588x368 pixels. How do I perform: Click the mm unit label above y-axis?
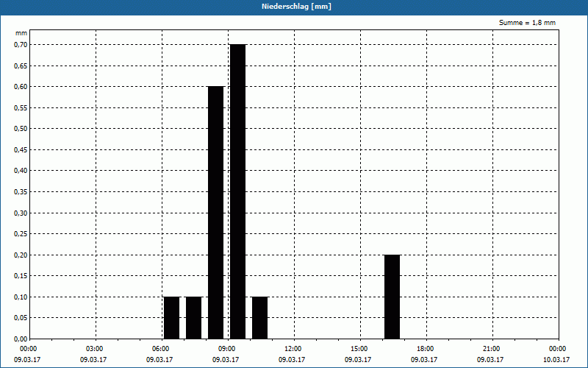(21, 33)
